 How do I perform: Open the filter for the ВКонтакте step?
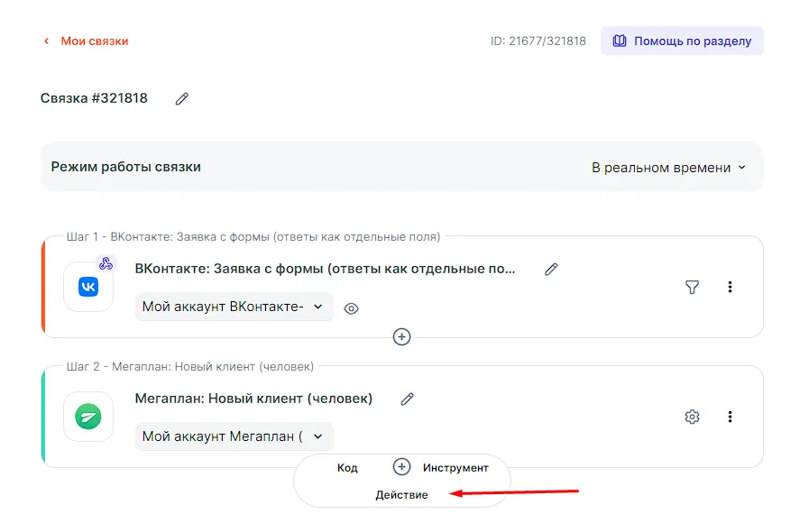(x=692, y=287)
